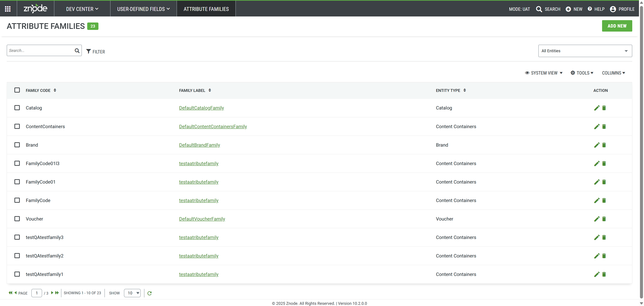The width and height of the screenshot is (644, 306).
Task: Sort by Family Code column arrows
Action: click(x=55, y=90)
